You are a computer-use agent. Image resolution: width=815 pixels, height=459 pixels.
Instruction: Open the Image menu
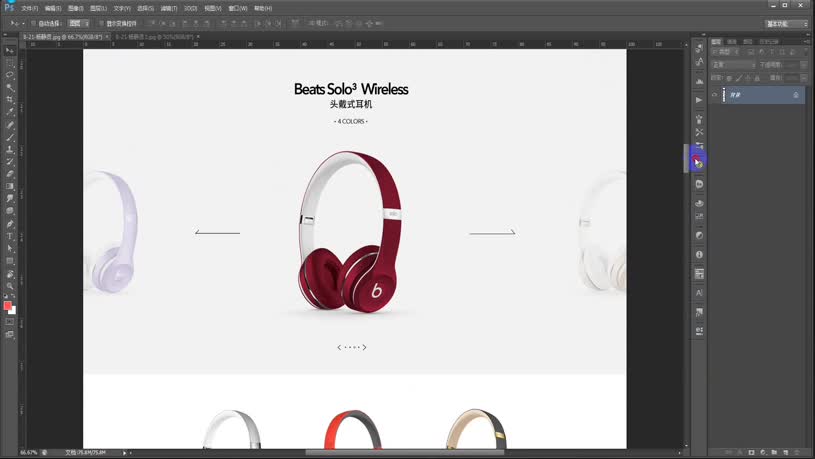[75, 8]
